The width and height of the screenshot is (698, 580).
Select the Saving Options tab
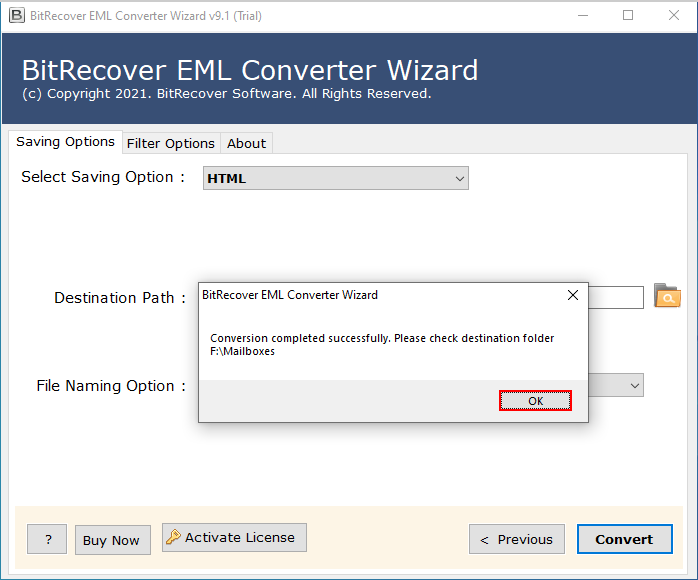coord(65,142)
